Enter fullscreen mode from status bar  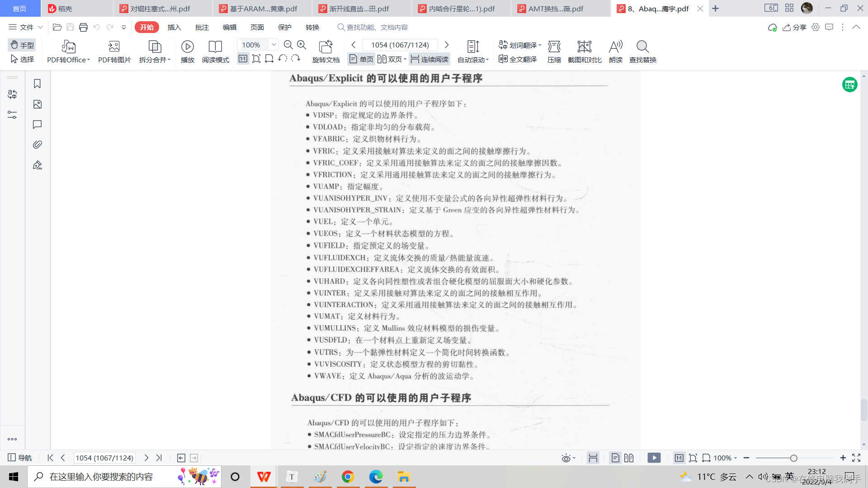point(856,458)
